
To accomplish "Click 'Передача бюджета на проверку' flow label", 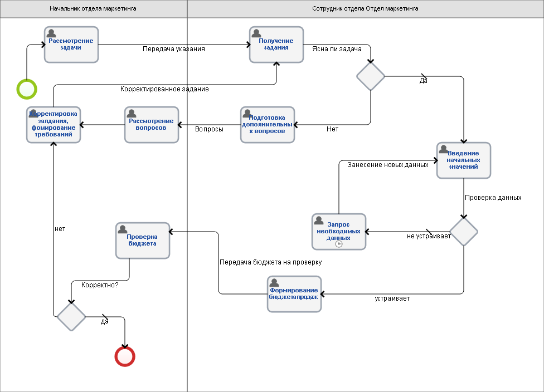I will [x=271, y=262].
